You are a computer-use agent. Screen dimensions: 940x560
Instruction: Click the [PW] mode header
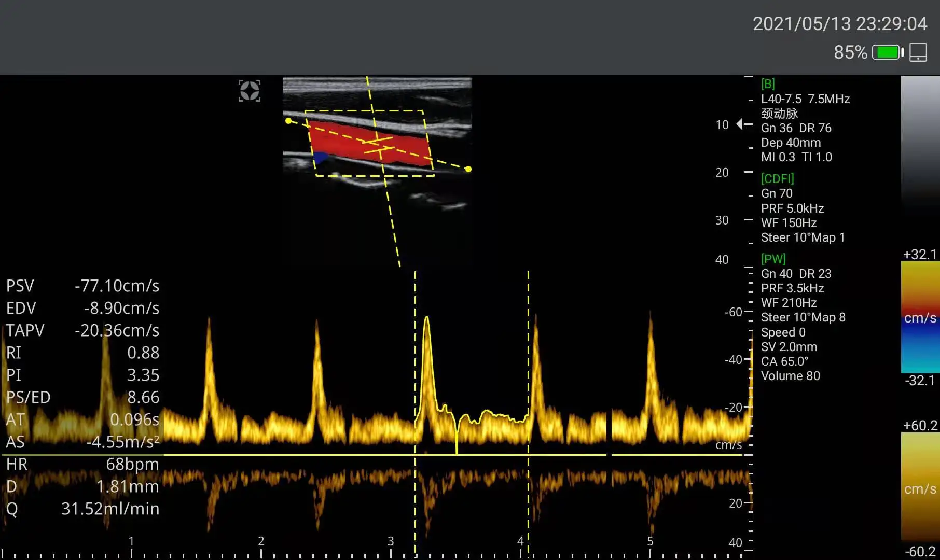click(x=773, y=259)
